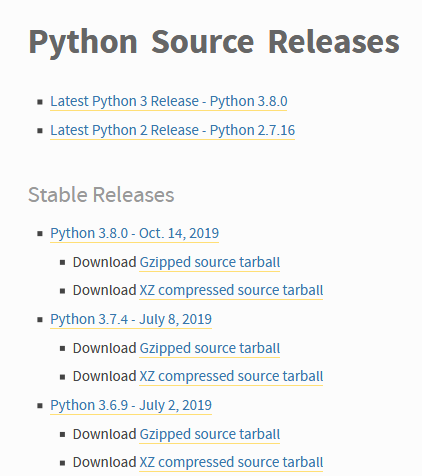Click the Stable Releases section heading
The height and width of the screenshot is (476, 422).
click(101, 195)
